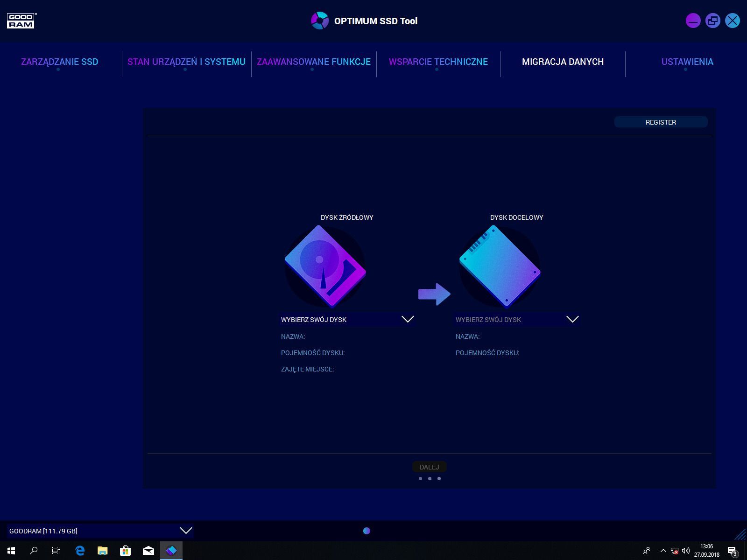Viewport: 747px width, 560px height.
Task: Open File Explorer from taskbar
Action: [x=103, y=551]
